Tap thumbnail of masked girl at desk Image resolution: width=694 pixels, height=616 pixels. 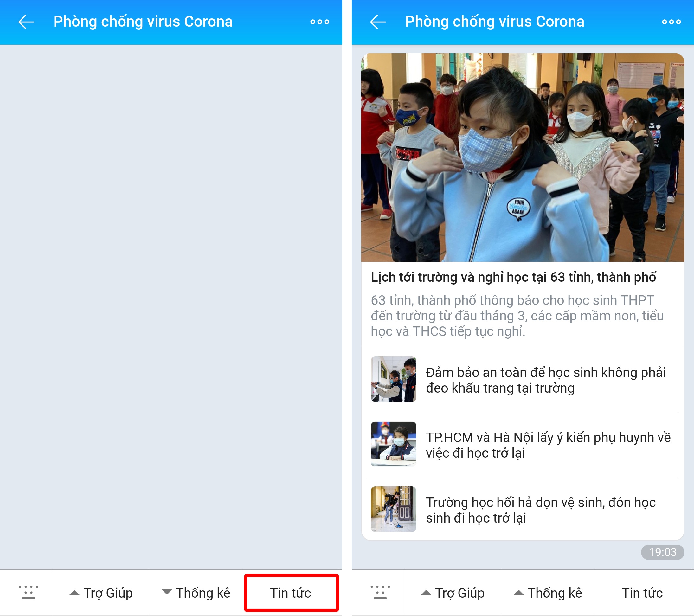(x=393, y=444)
